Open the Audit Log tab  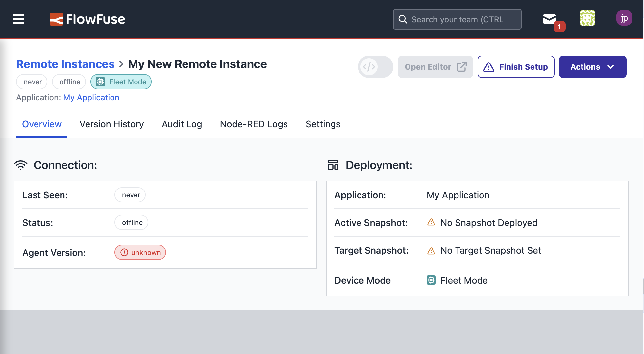pos(182,124)
